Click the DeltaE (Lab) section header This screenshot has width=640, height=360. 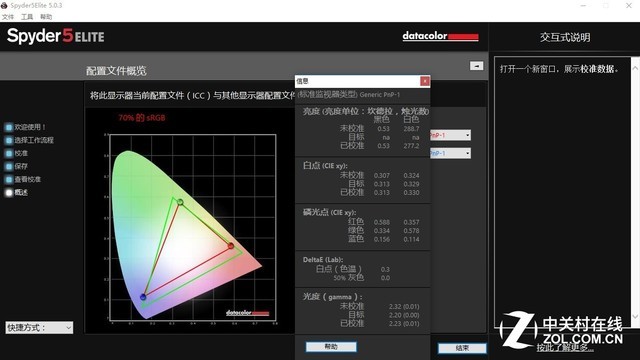coord(323,260)
